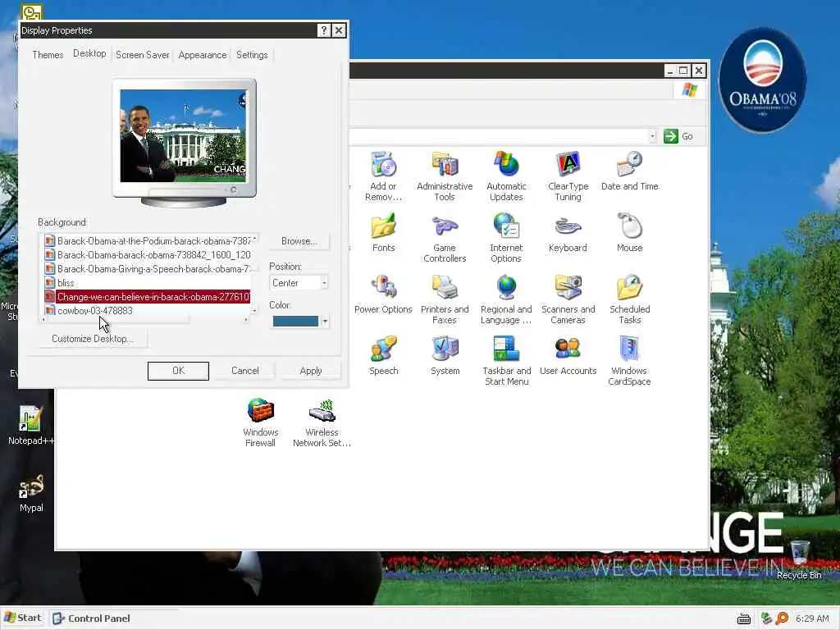Viewport: 840px width, 630px height.
Task: Maximize the Control Panel window
Action: pos(683,71)
